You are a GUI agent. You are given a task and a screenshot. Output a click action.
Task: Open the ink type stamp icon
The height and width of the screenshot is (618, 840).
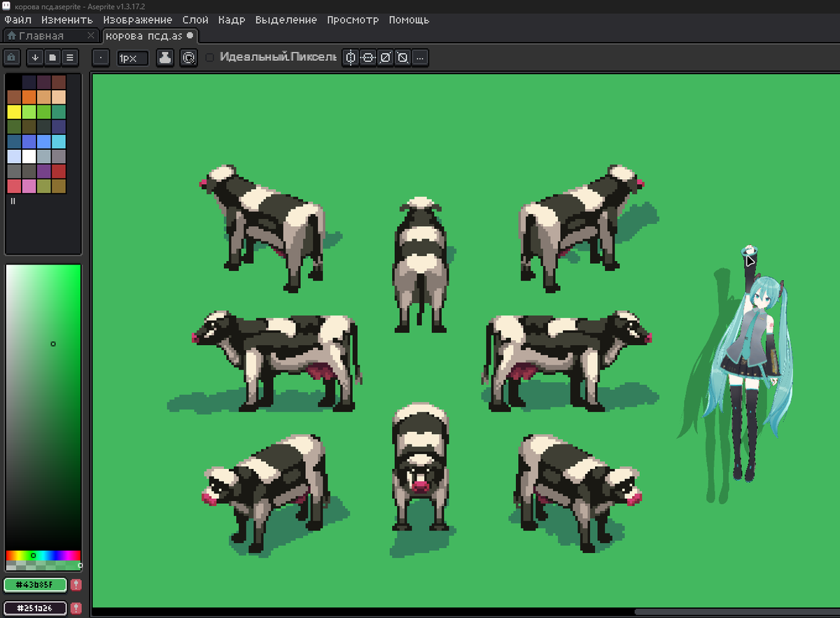(x=165, y=58)
